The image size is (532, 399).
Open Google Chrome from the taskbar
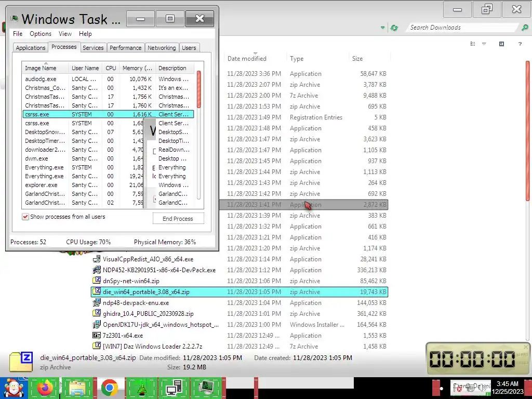109,388
